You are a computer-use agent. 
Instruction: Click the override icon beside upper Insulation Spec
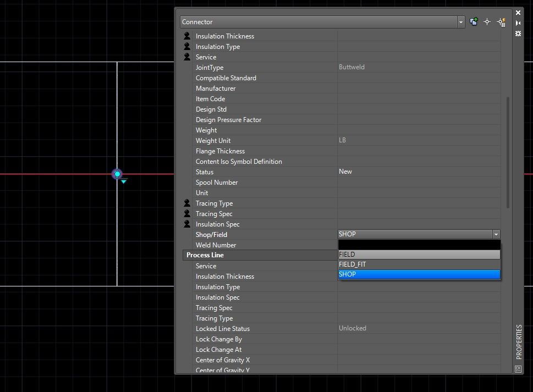point(187,224)
